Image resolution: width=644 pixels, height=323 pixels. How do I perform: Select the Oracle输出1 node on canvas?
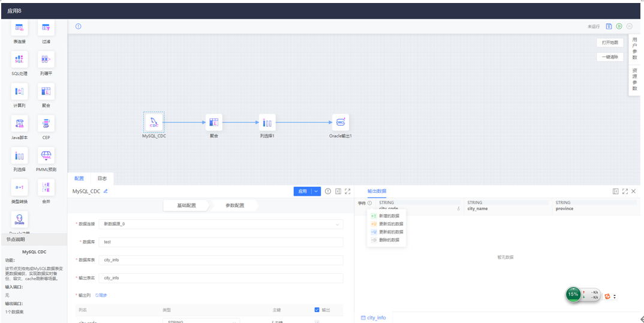(x=340, y=122)
